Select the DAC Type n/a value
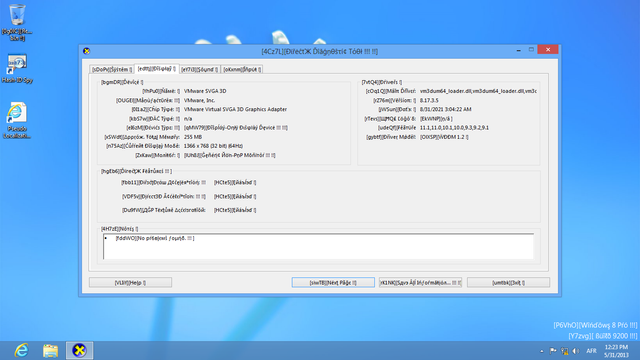This screenshot has width=640, height=360. point(188,118)
